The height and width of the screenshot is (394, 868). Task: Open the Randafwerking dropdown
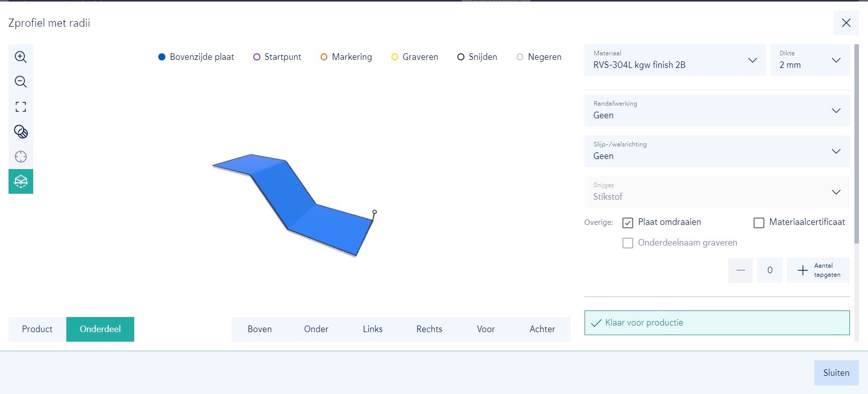[716, 110]
